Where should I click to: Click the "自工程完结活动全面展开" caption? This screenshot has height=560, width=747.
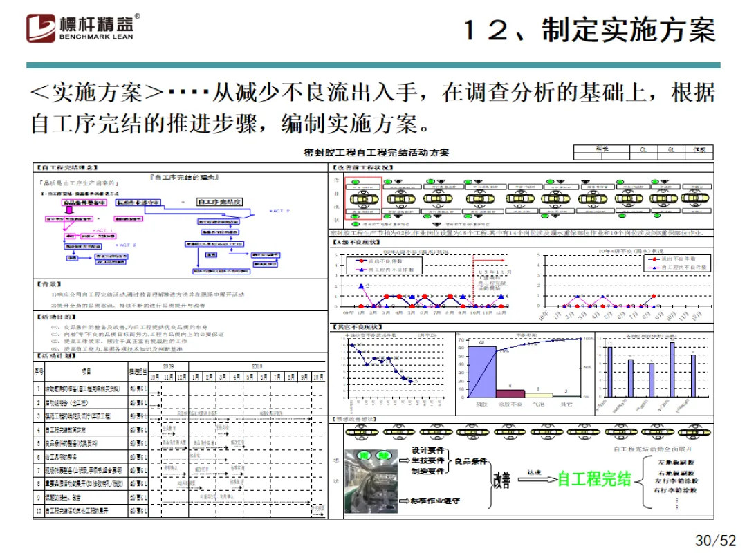pyautogui.click(x=653, y=449)
